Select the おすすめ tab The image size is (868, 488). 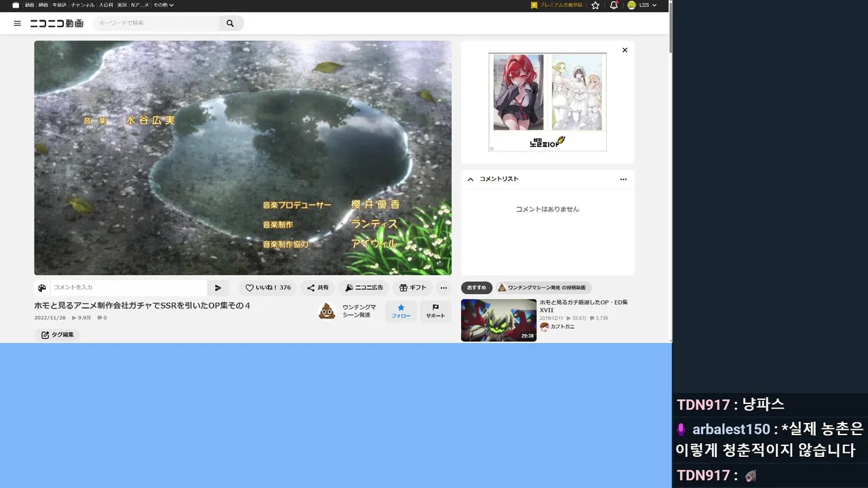pos(477,287)
